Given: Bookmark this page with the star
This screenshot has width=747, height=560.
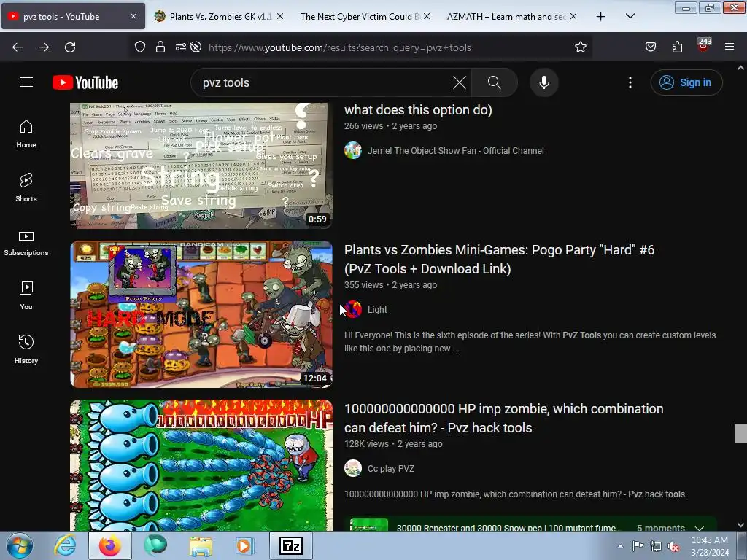Looking at the screenshot, I should coord(580,47).
